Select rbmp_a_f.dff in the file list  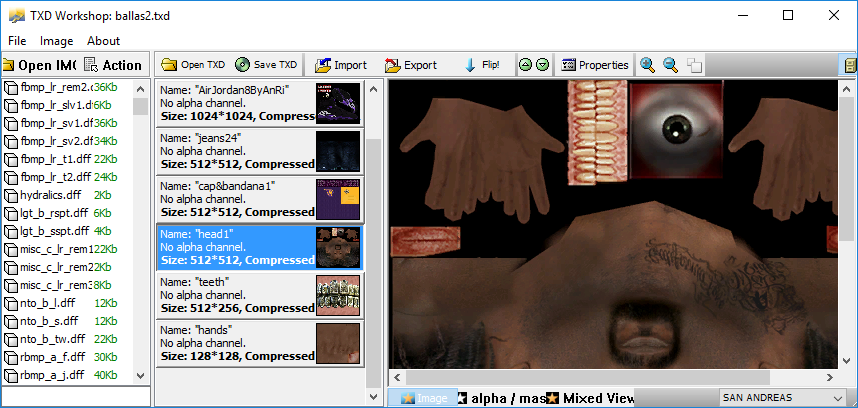click(69, 357)
